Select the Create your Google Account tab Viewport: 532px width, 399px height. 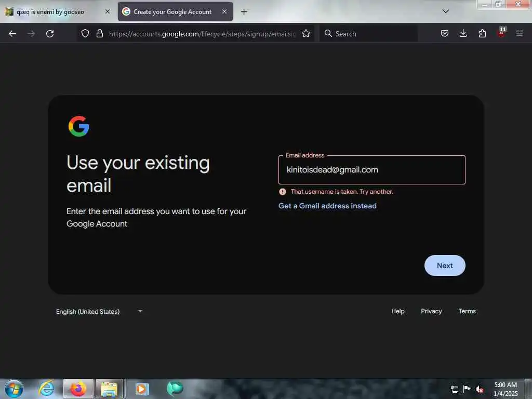coord(175,11)
